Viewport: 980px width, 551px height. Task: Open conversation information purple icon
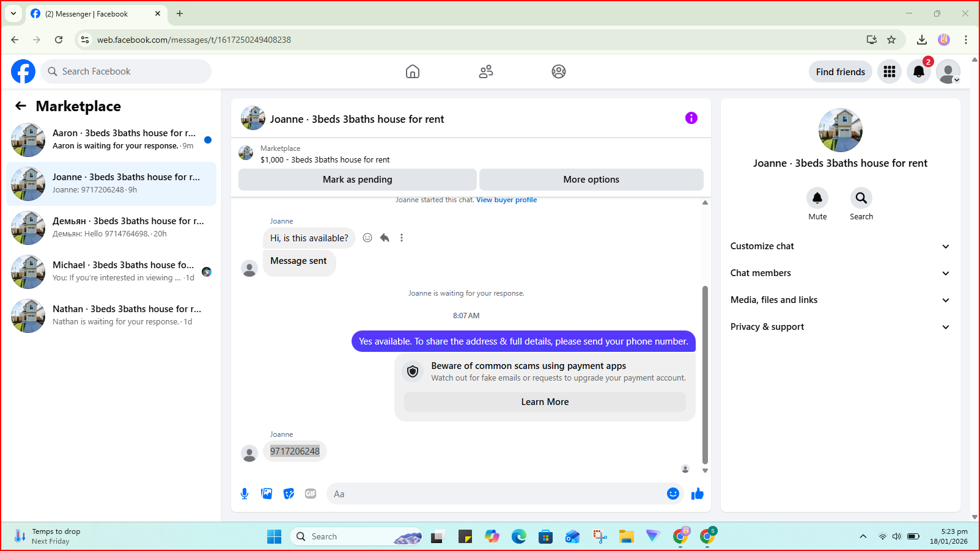point(691,118)
